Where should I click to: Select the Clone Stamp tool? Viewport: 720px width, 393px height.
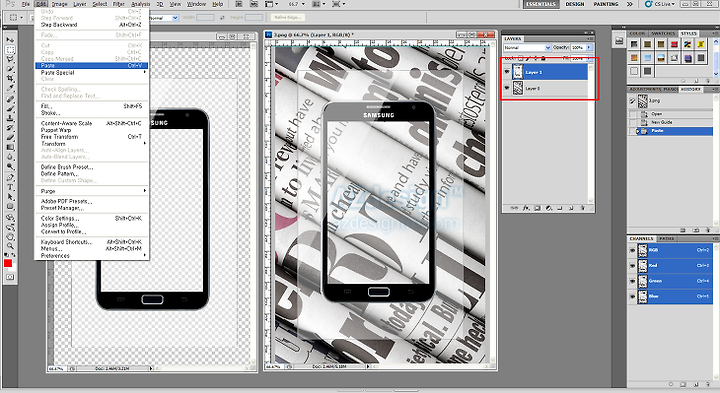click(10, 118)
